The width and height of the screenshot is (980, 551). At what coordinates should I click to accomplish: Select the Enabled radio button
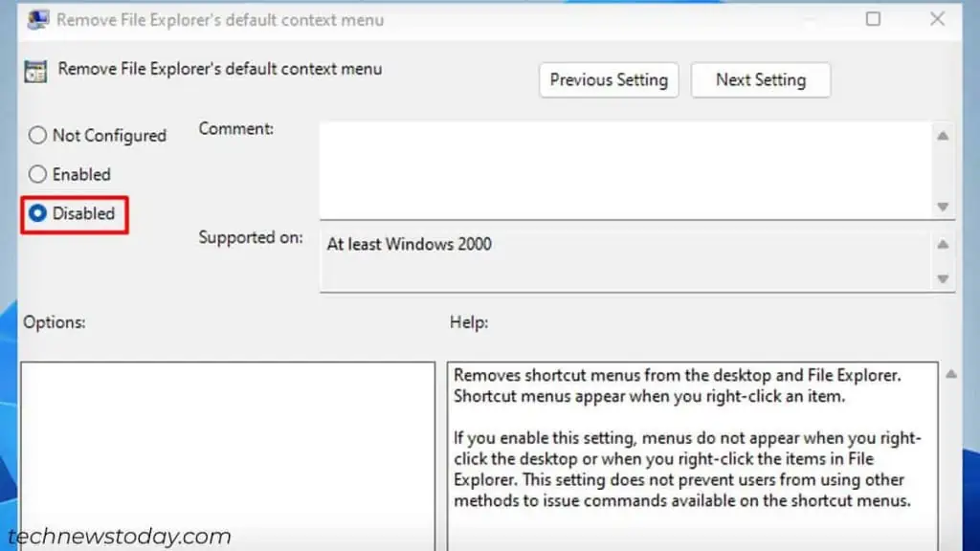tap(36, 174)
